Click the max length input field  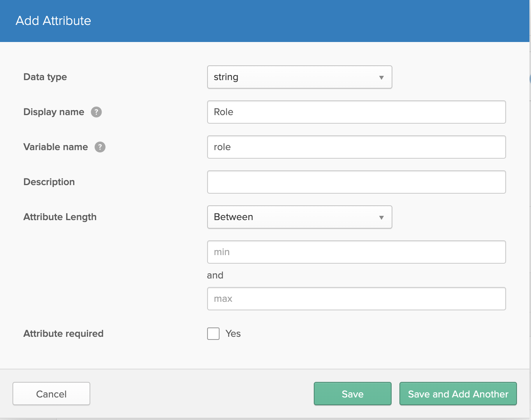click(357, 299)
